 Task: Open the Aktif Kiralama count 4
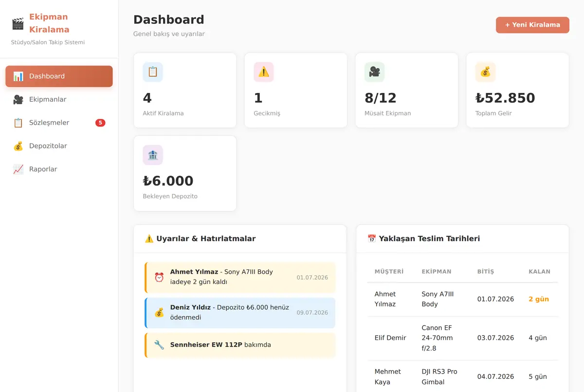click(147, 98)
